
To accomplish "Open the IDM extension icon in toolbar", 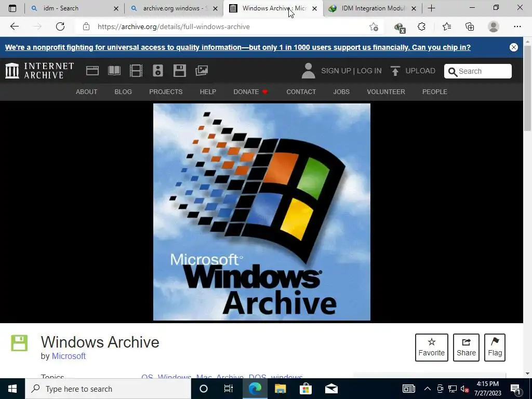I will tap(400, 27).
